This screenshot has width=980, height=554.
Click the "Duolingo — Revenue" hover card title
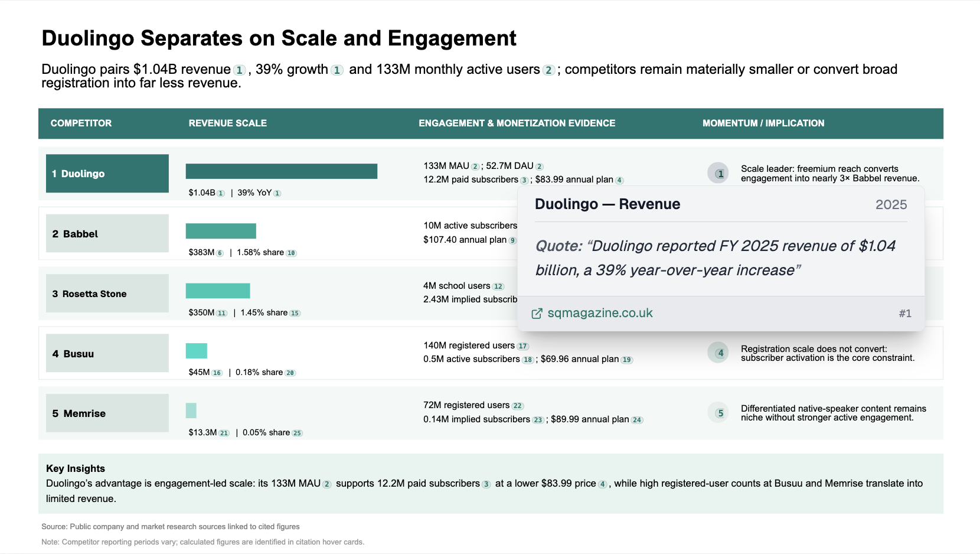click(x=607, y=204)
